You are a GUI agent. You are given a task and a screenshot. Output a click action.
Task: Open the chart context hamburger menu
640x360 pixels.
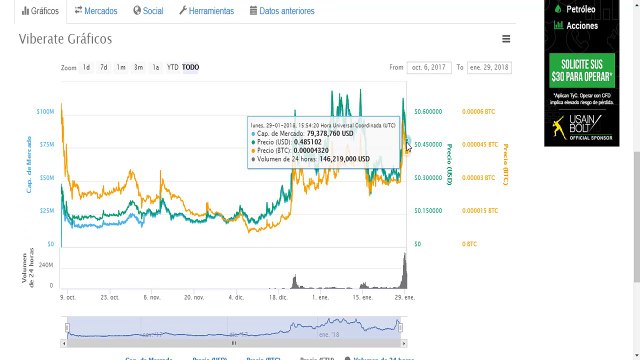[506, 39]
